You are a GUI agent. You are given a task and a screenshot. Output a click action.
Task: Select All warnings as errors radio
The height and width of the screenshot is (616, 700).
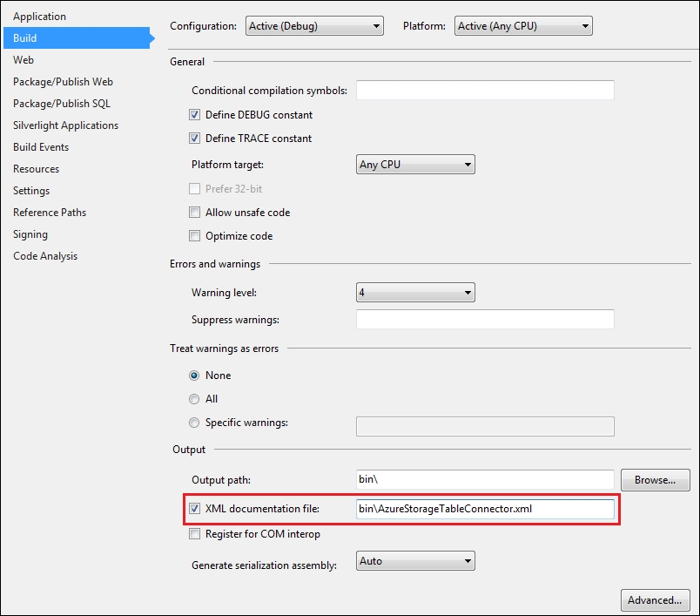[194, 399]
